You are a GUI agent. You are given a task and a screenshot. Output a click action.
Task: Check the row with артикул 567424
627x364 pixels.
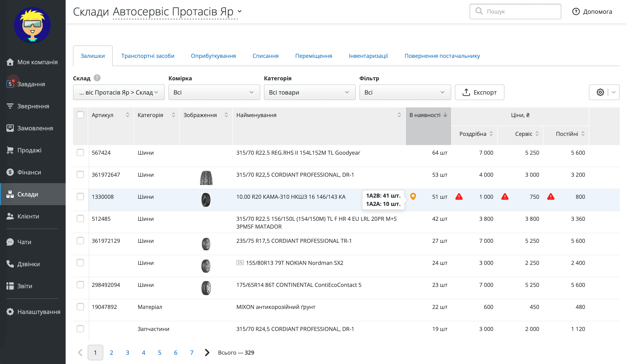[x=80, y=152]
